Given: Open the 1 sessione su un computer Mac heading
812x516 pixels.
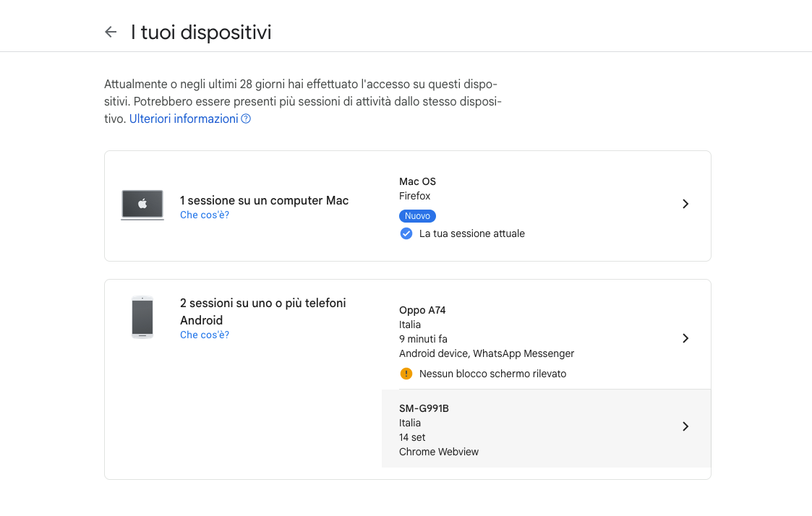Looking at the screenshot, I should click(264, 200).
